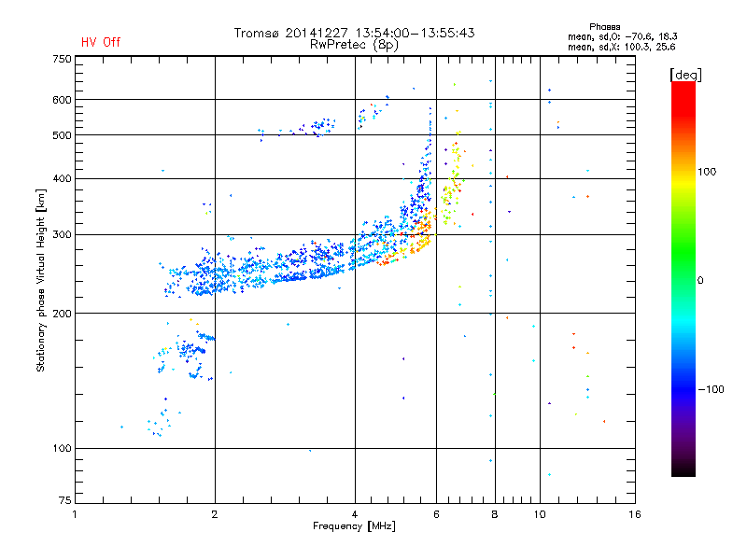Click the x-axis tick label '16'
The width and height of the screenshot is (747, 560).
[x=635, y=514]
